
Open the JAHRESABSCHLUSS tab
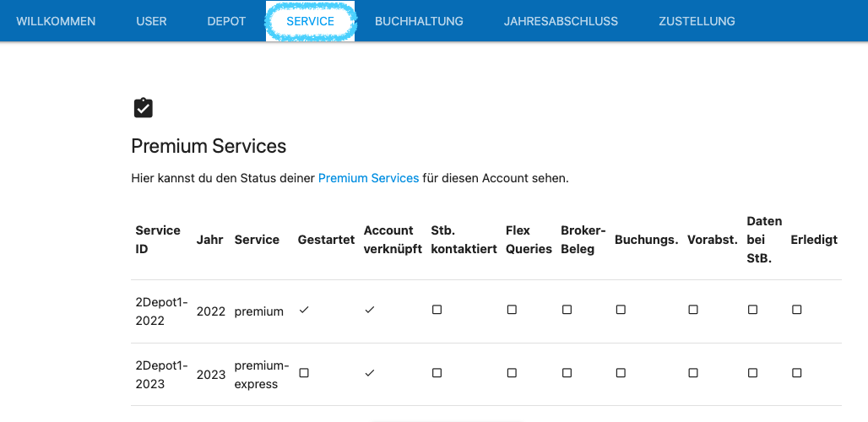561,21
